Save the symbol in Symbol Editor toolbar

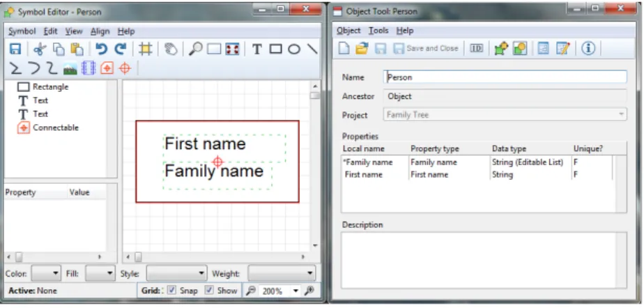coord(15,49)
